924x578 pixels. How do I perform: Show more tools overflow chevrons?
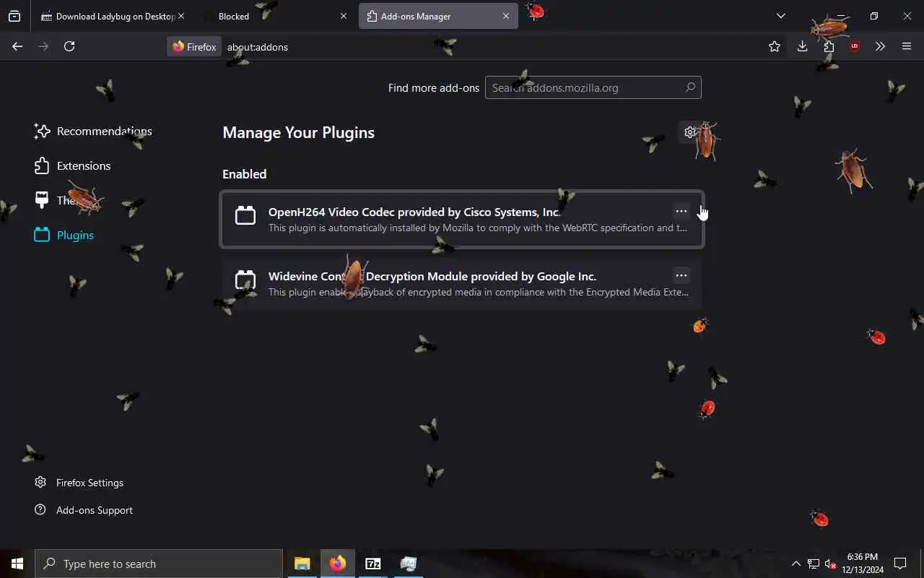point(880,46)
